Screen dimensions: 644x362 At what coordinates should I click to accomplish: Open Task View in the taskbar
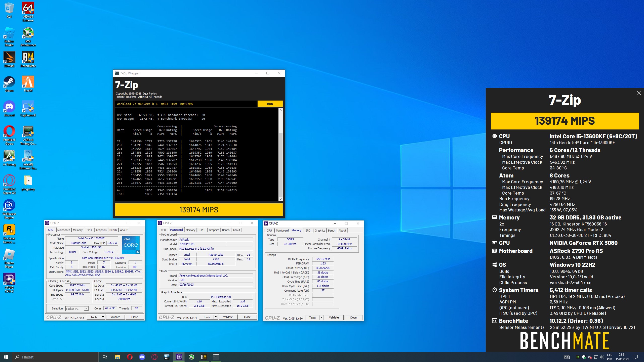click(105, 357)
